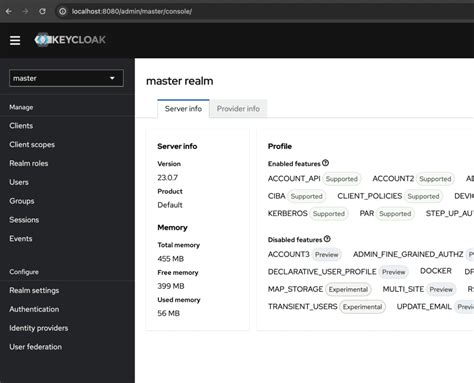
Task: Click the master realm page heading
Action: point(180,81)
